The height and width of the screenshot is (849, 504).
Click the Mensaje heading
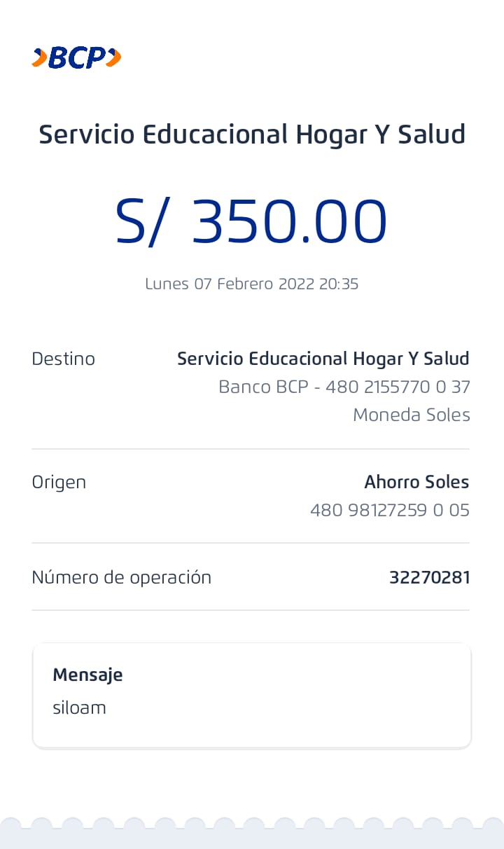87,675
